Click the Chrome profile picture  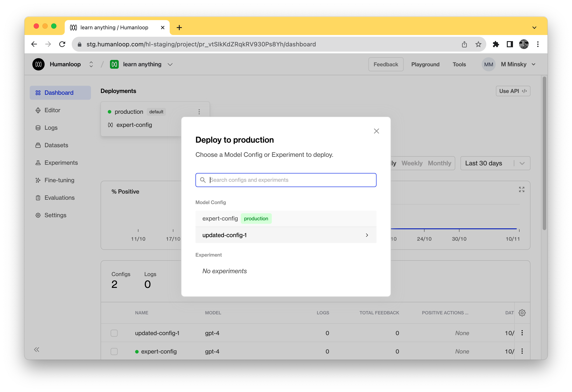pos(524,44)
